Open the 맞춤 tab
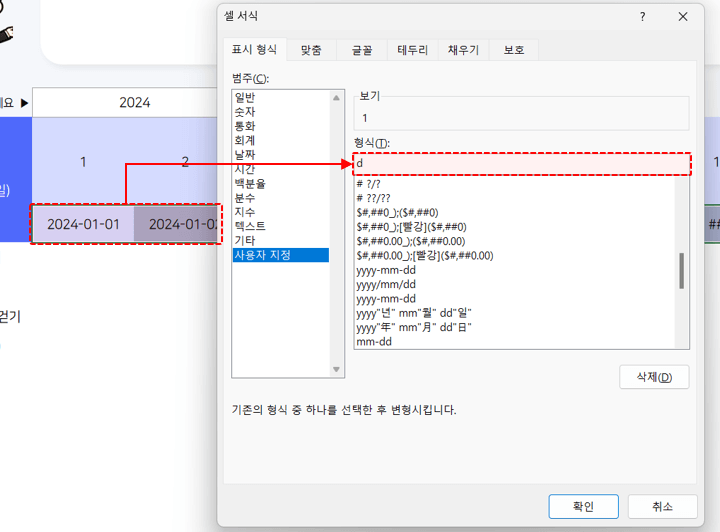Viewport: 720px width, 532px height. 311,50
